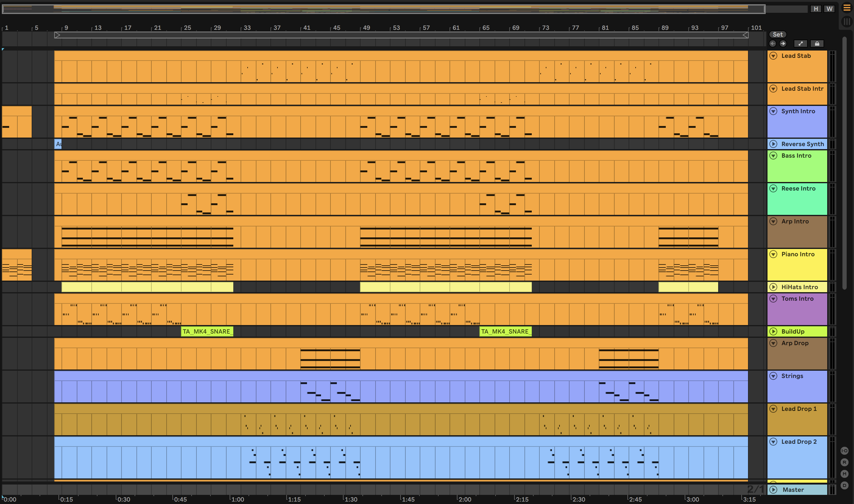This screenshot has height=504, width=854.
Task: Click the W optimize width button
Action: point(829,9)
